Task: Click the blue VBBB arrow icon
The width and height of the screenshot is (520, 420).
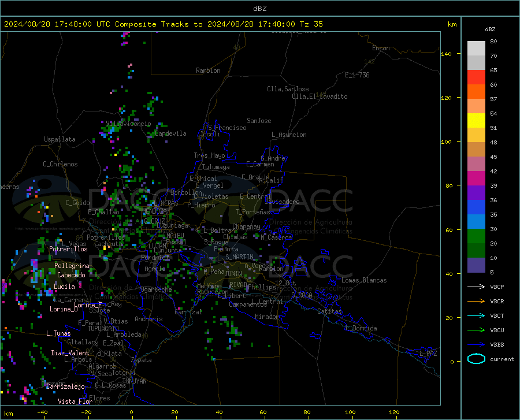Action: pyautogui.click(x=476, y=344)
